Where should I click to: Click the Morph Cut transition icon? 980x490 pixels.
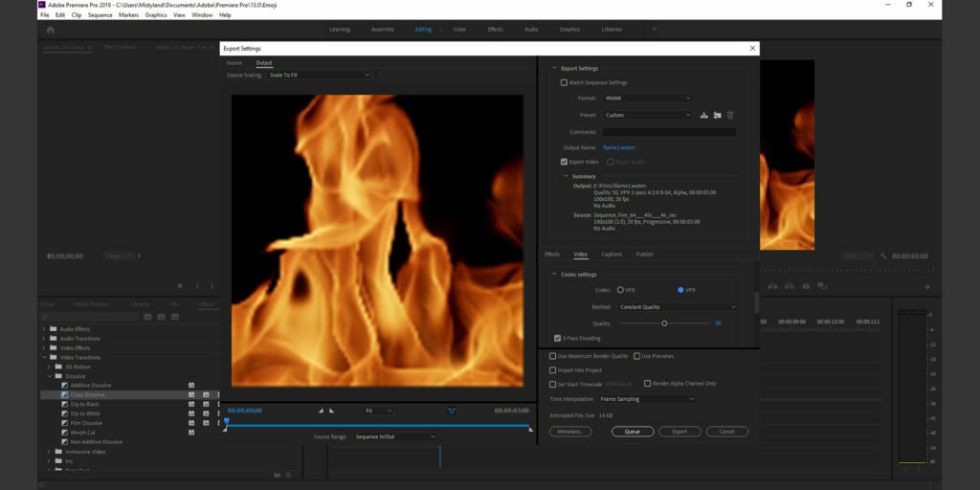64,433
